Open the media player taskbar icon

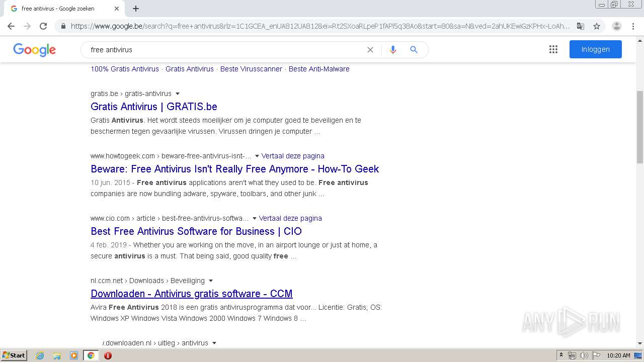[74, 355]
